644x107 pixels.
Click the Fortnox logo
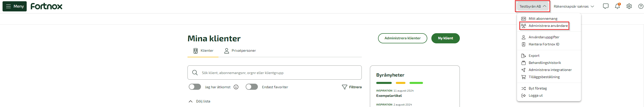(x=46, y=6)
